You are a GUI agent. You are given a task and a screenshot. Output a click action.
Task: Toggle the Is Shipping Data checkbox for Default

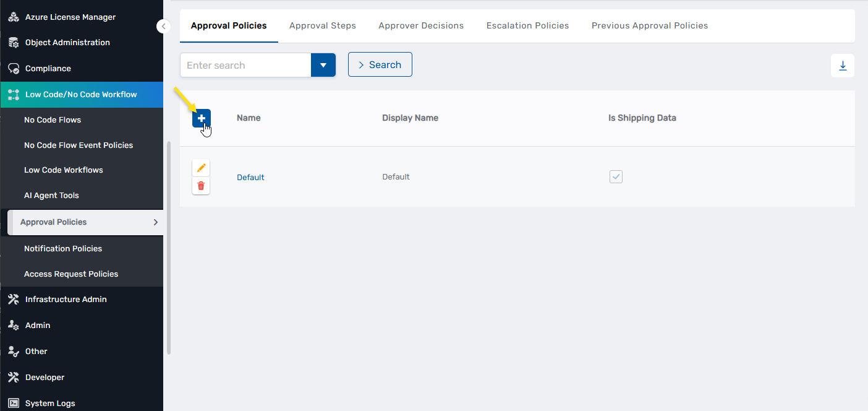(x=616, y=176)
